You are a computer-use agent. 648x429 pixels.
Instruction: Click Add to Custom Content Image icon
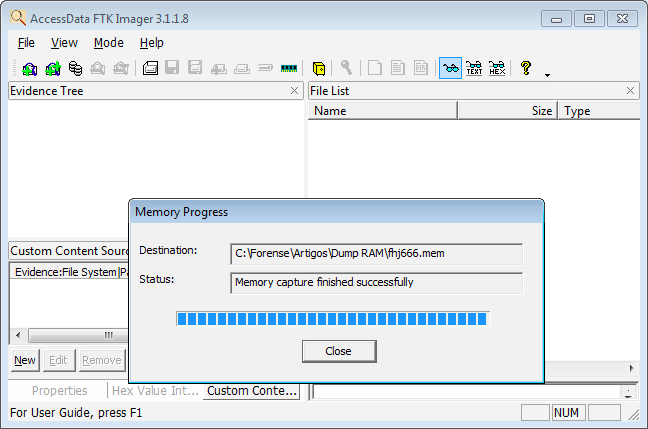point(218,69)
